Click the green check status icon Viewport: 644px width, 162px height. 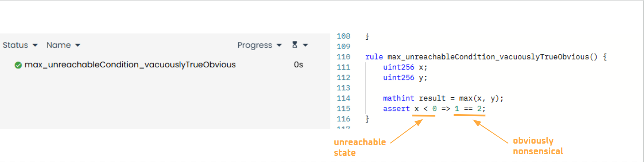point(18,65)
